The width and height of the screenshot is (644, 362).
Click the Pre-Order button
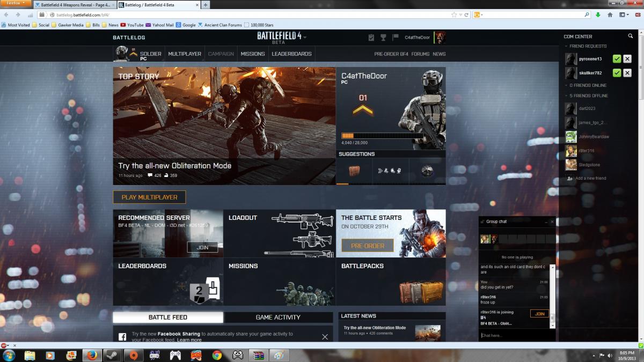pos(367,246)
